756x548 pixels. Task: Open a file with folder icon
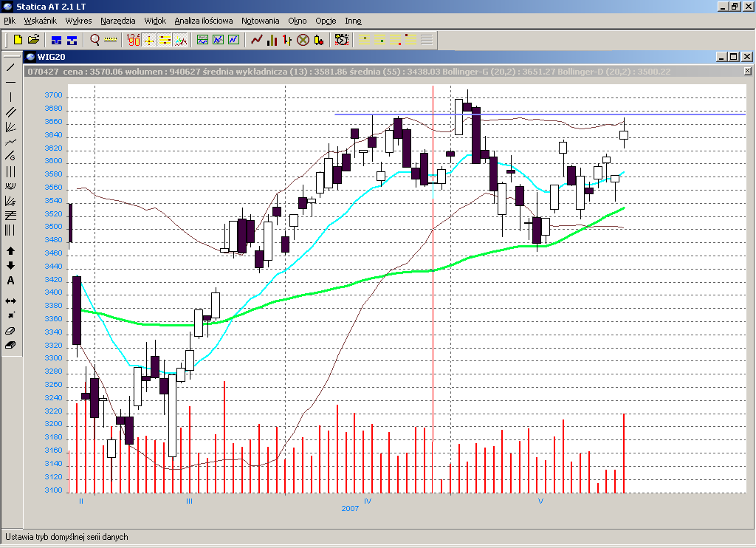click(33, 40)
